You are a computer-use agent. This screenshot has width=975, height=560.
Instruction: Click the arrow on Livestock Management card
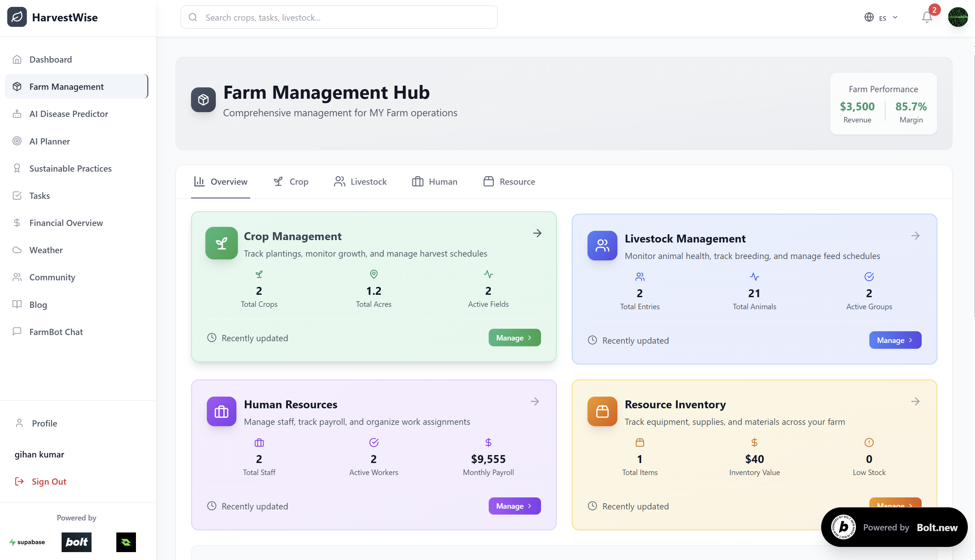pos(915,235)
